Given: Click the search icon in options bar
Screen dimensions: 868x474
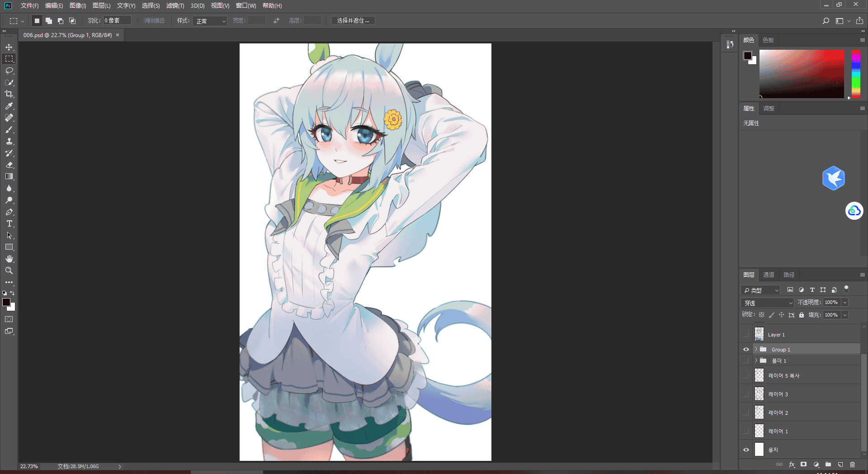Looking at the screenshot, I should pyautogui.click(x=826, y=21).
